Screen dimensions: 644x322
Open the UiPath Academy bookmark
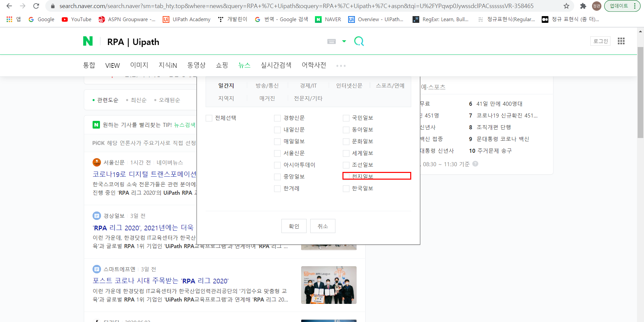pos(187,19)
